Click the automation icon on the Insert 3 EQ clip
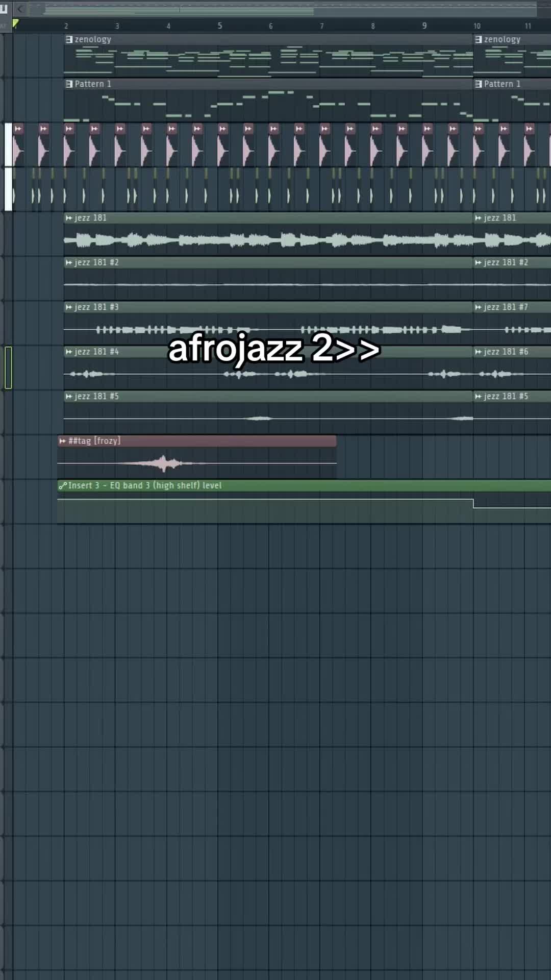The height and width of the screenshot is (980, 551). (62, 486)
